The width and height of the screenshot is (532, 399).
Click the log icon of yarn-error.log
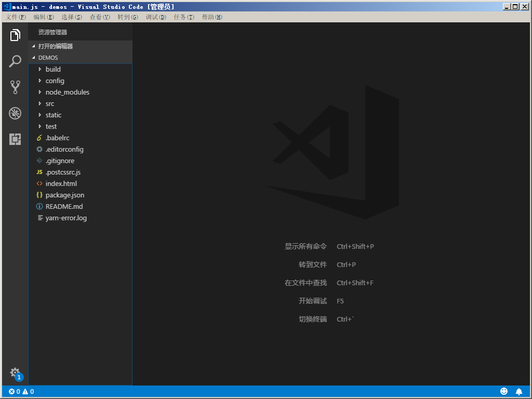pos(40,218)
